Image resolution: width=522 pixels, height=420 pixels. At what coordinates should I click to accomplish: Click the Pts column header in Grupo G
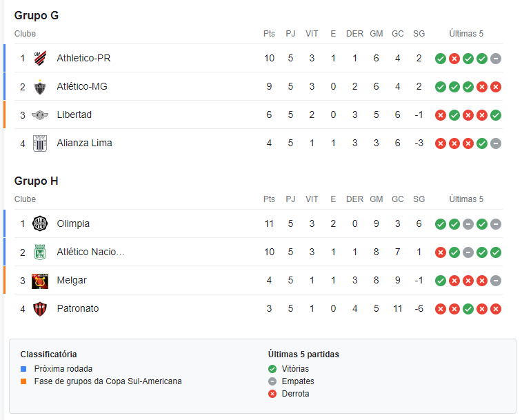tap(269, 34)
